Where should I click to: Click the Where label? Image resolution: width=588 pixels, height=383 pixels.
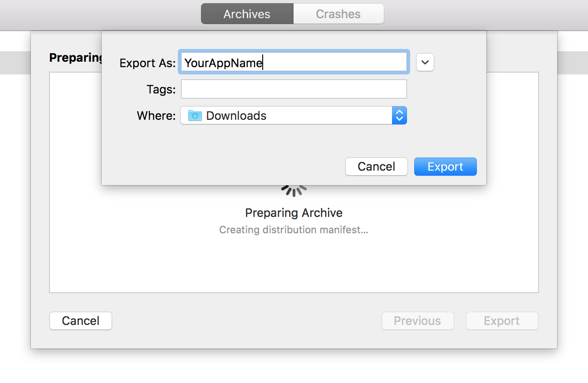pos(156,116)
